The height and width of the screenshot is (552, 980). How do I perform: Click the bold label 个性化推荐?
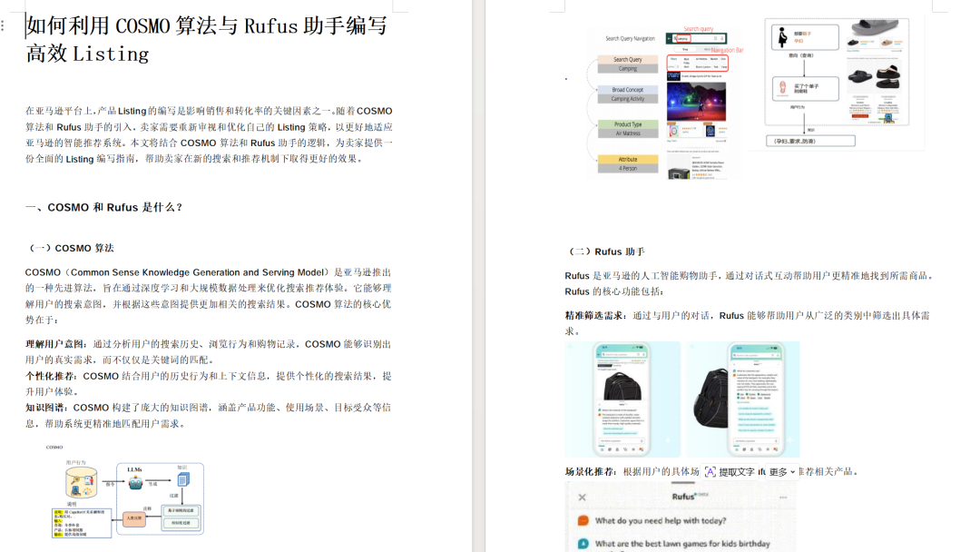coord(51,377)
